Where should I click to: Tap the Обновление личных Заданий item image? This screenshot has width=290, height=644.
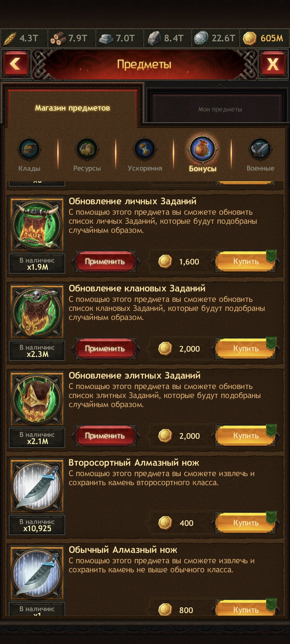37,224
